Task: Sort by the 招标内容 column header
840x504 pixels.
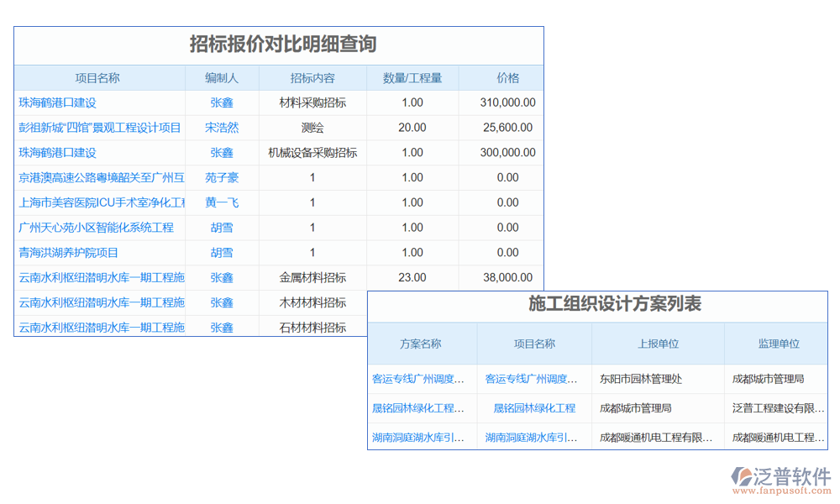Action: pos(312,78)
